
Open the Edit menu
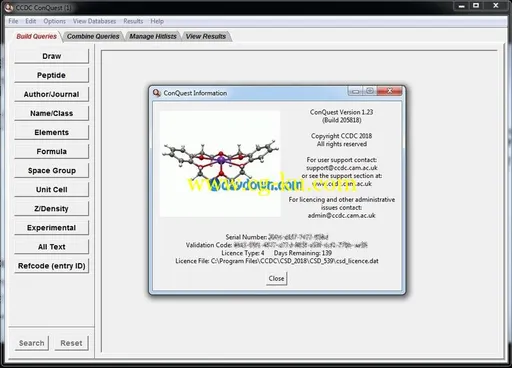coord(31,21)
